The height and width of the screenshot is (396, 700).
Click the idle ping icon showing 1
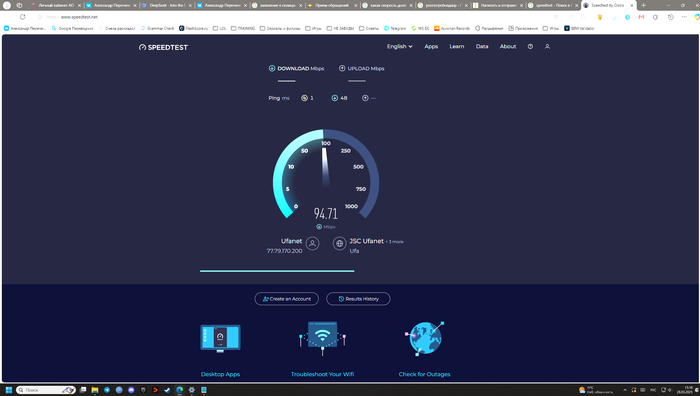click(304, 98)
